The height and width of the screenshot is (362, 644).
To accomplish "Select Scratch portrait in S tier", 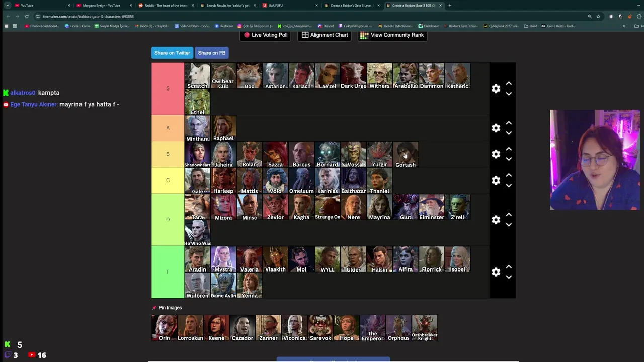I will tap(197, 76).
